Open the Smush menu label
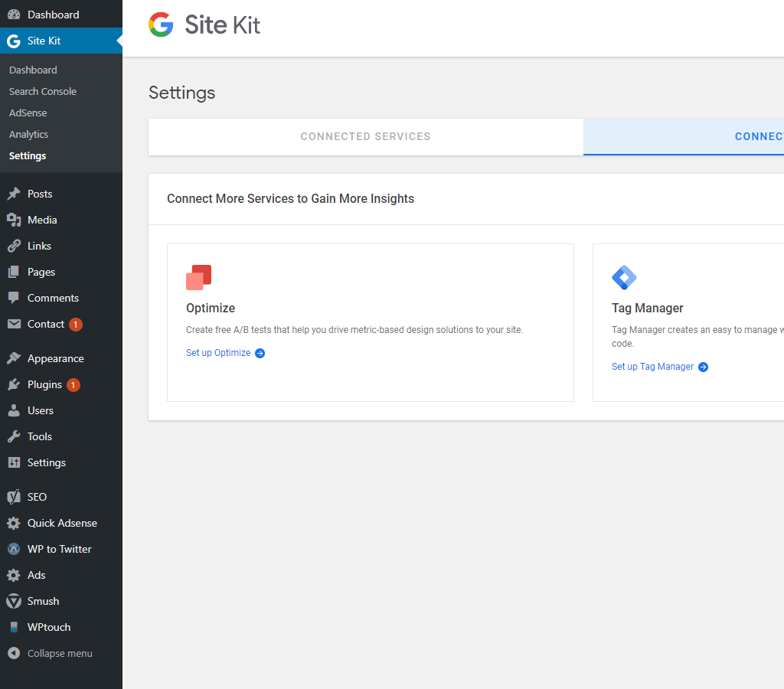This screenshot has width=784, height=689. pyautogui.click(x=43, y=601)
